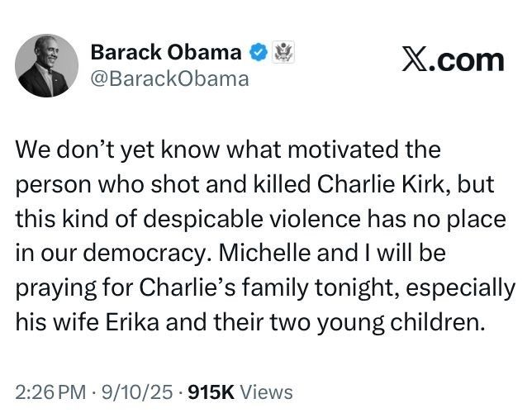Click the blue verified checkmark badge
Viewport: 532px width, 413px height.
point(259,54)
